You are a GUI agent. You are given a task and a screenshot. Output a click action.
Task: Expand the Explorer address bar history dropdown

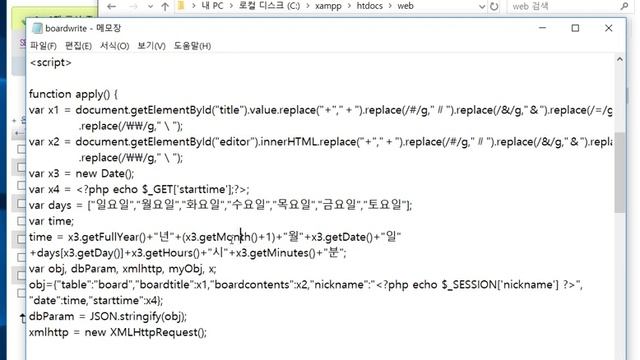click(x=482, y=7)
